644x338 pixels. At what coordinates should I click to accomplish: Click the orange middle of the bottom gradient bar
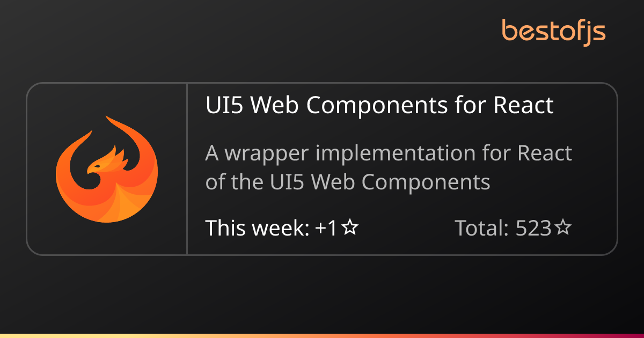pyautogui.click(x=322, y=335)
